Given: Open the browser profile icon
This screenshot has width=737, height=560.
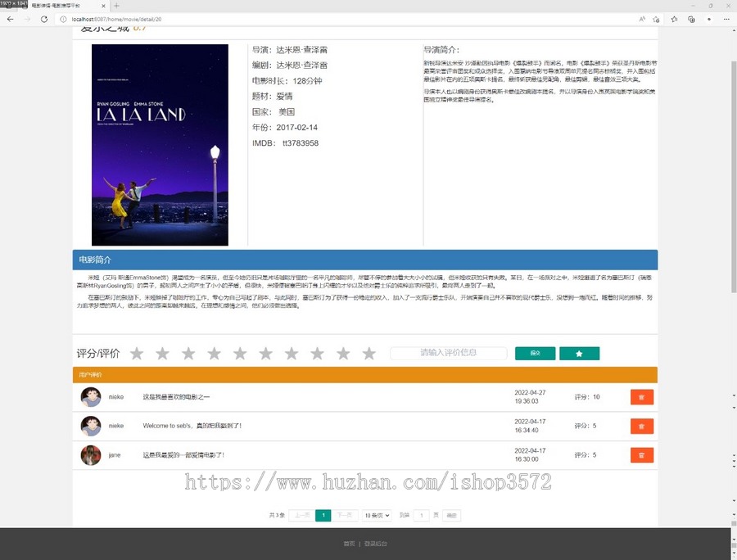Looking at the screenshot, I should click(x=709, y=20).
